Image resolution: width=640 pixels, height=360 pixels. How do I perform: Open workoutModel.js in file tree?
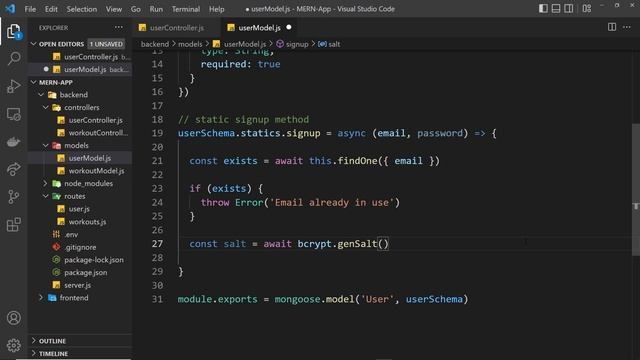[x=80, y=171]
